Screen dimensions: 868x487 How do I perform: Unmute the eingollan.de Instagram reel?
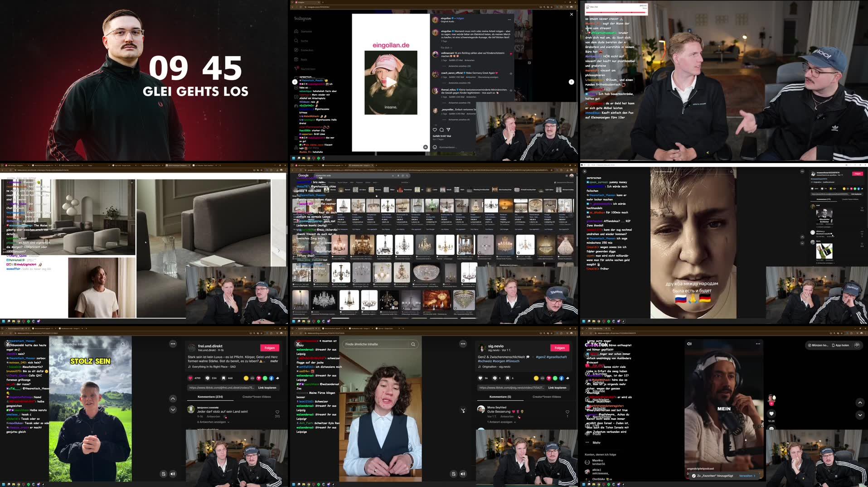pos(425,147)
